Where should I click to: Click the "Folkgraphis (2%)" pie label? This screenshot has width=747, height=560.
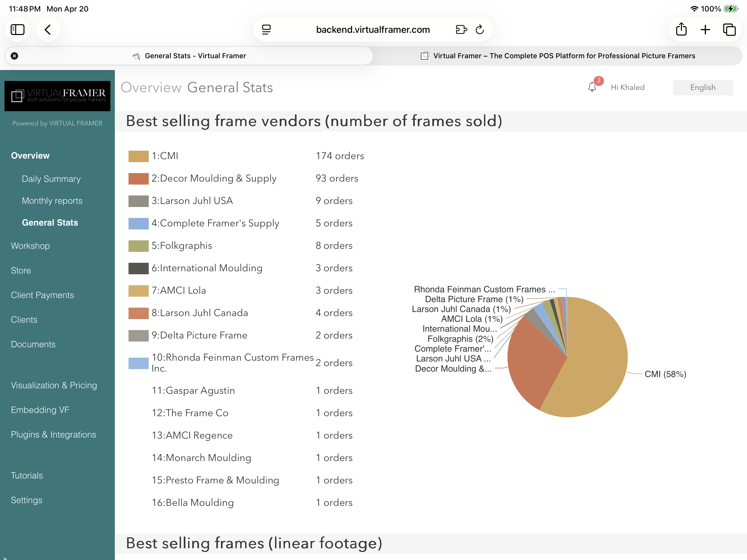(460, 339)
